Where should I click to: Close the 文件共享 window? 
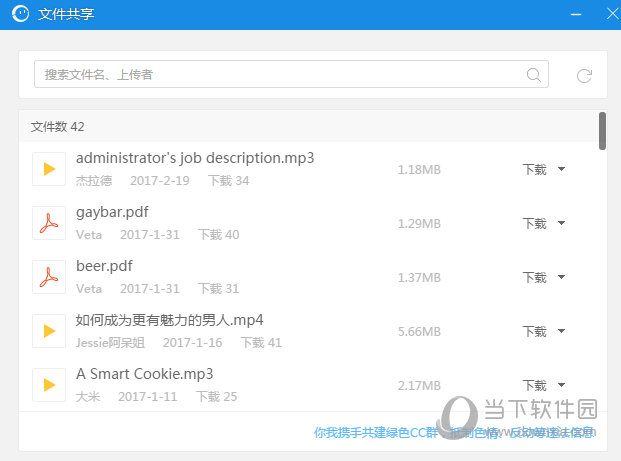coord(613,14)
